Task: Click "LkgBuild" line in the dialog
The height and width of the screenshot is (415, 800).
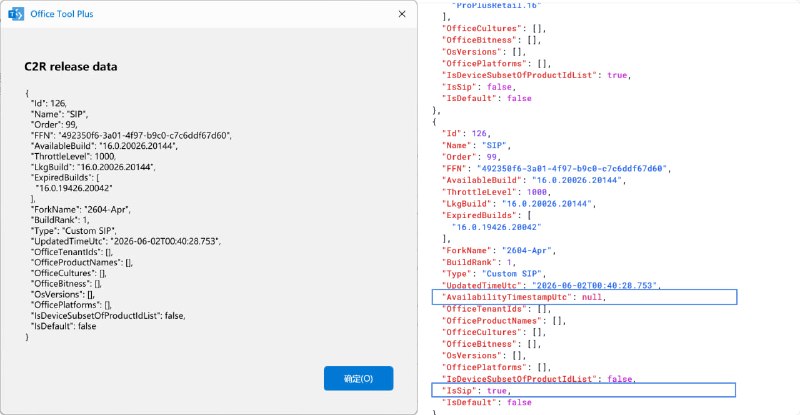Action: point(93,167)
